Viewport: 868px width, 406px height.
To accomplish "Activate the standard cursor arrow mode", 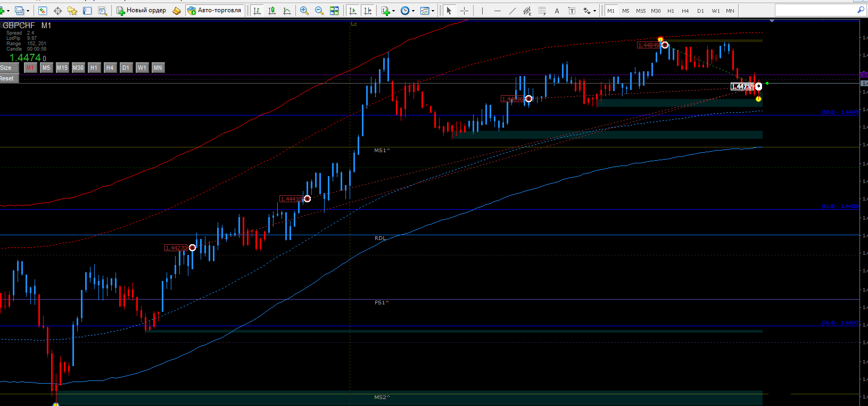I will 449,11.
